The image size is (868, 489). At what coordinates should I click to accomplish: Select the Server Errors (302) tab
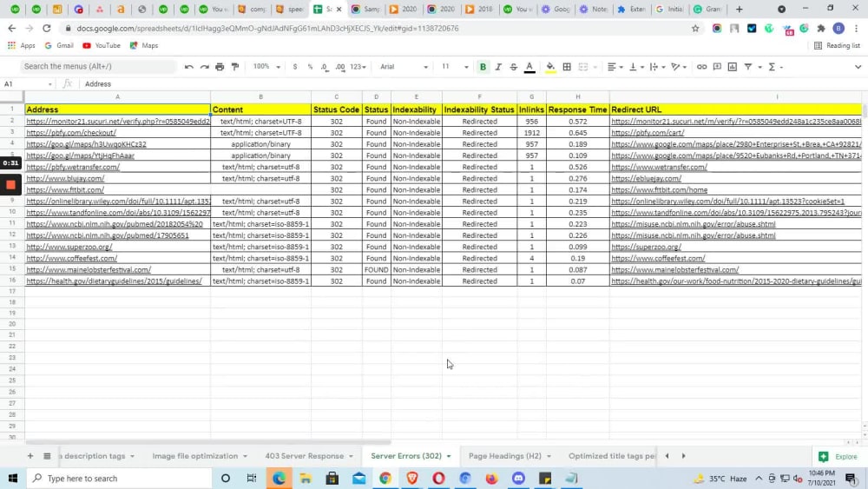[x=406, y=456]
